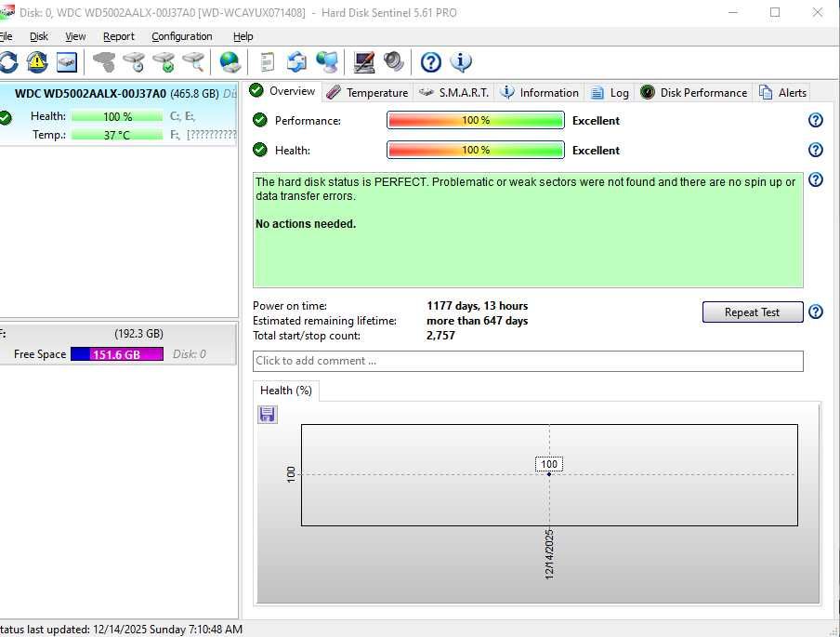The image size is (840, 637).
Task: Click the yellow warning alert refresh icon
Action: coord(37,62)
